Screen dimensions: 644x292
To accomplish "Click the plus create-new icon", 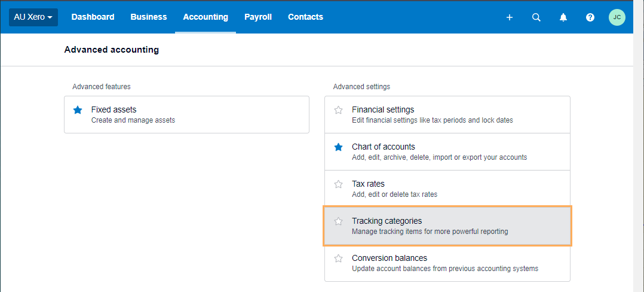I will (x=509, y=17).
